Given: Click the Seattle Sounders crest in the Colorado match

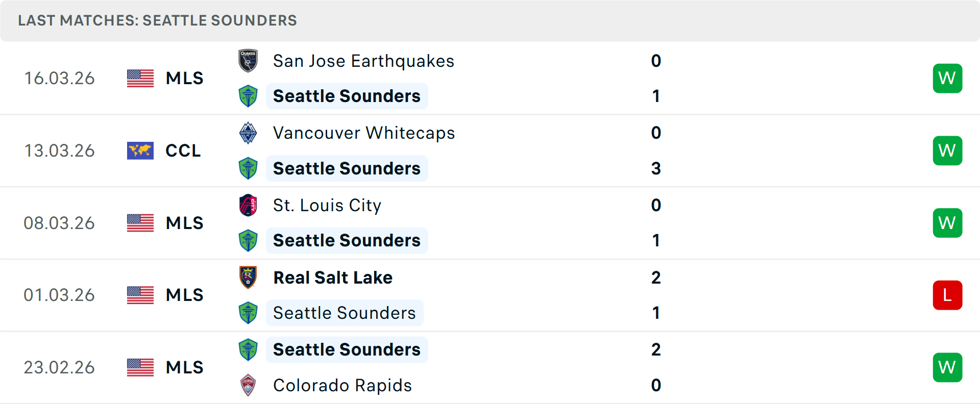Looking at the screenshot, I should click(248, 350).
